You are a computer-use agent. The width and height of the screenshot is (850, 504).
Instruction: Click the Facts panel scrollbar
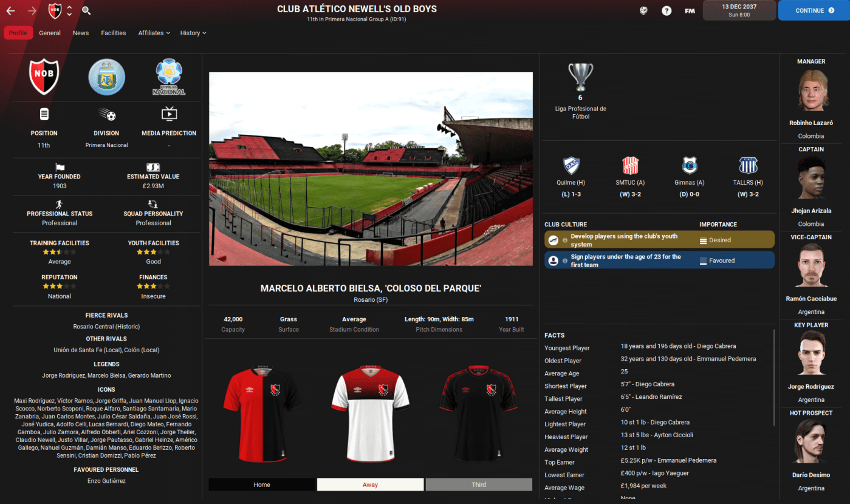[x=773, y=376]
